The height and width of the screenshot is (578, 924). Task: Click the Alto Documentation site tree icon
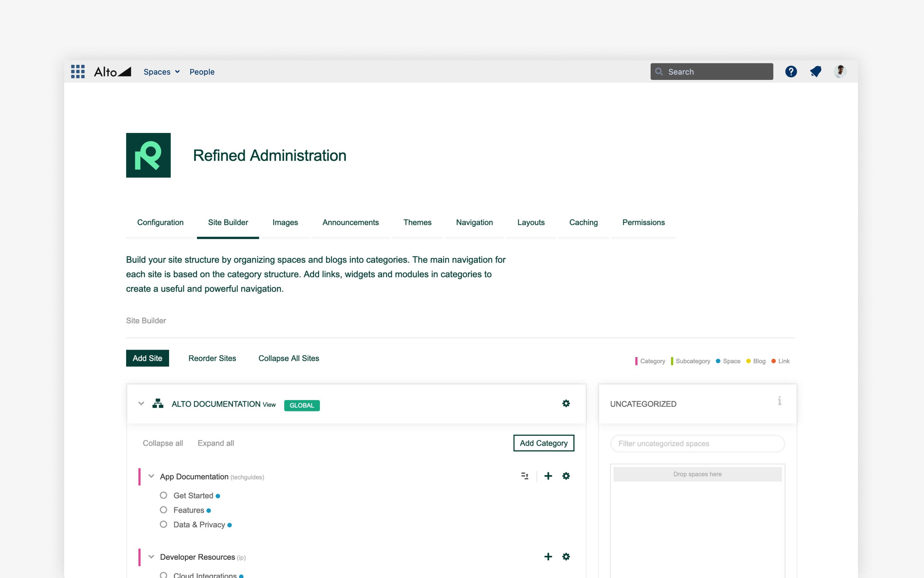tap(158, 404)
